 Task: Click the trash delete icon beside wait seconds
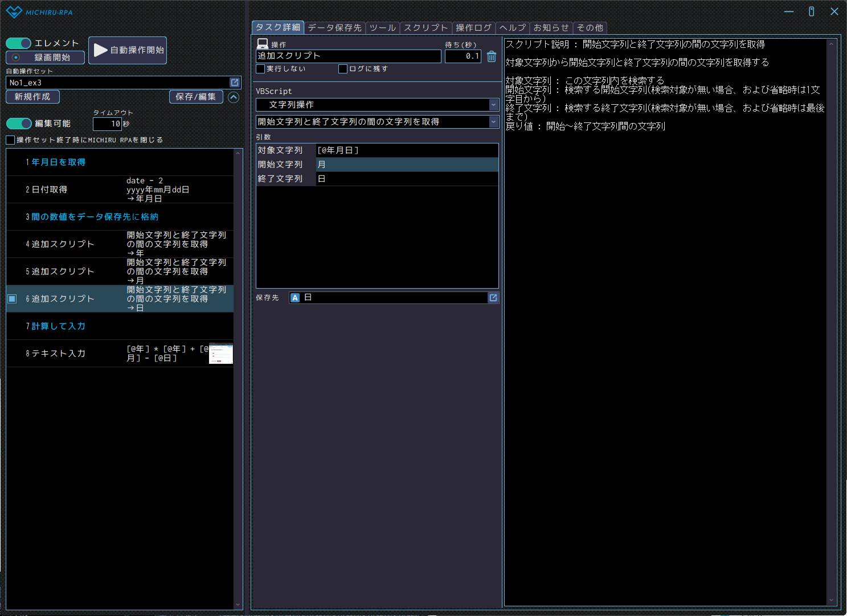(492, 56)
